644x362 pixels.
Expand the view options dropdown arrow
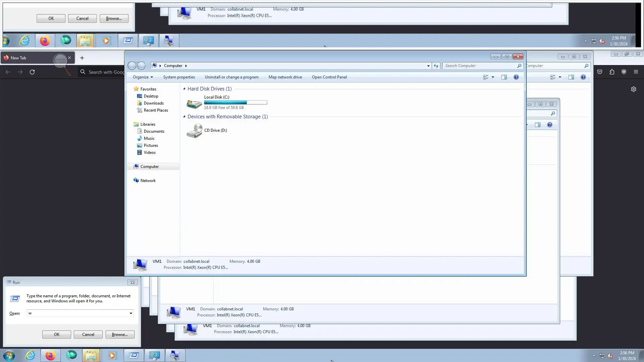point(493,77)
